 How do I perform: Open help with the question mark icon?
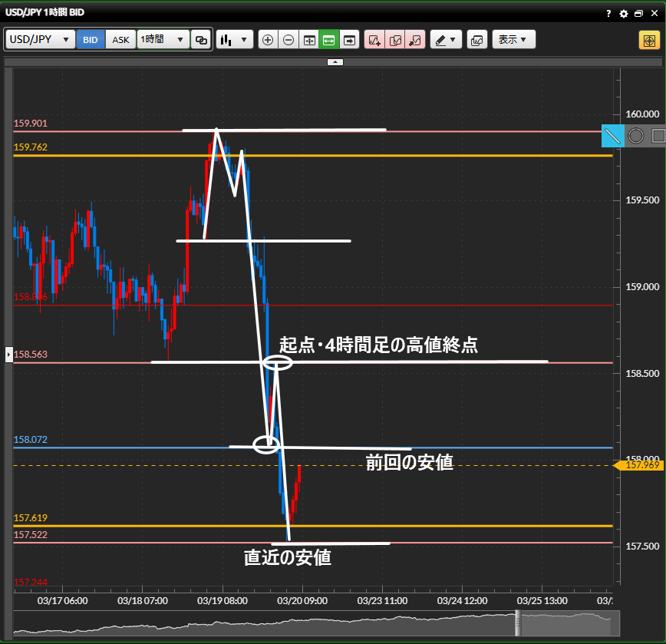pos(608,14)
